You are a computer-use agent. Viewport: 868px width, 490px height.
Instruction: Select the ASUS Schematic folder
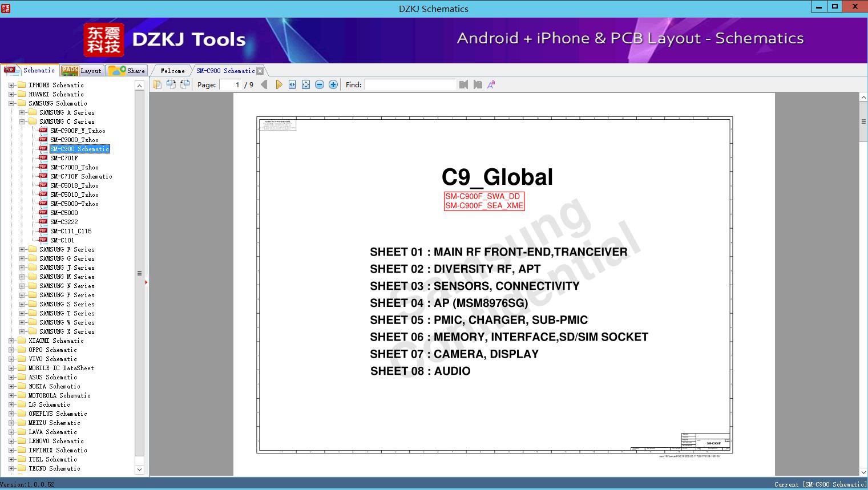pos(53,377)
